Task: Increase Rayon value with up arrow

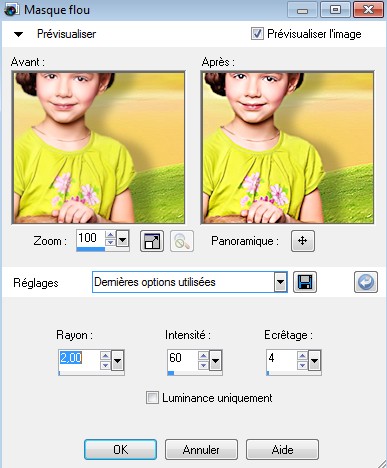Action: [x=105, y=356]
